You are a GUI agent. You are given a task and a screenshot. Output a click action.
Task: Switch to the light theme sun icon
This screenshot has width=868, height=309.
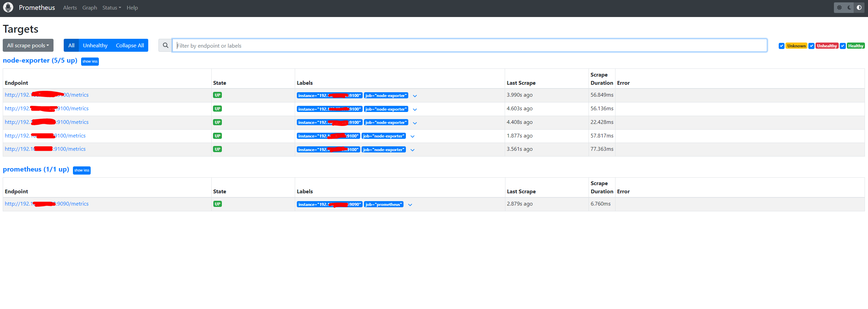pos(839,7)
